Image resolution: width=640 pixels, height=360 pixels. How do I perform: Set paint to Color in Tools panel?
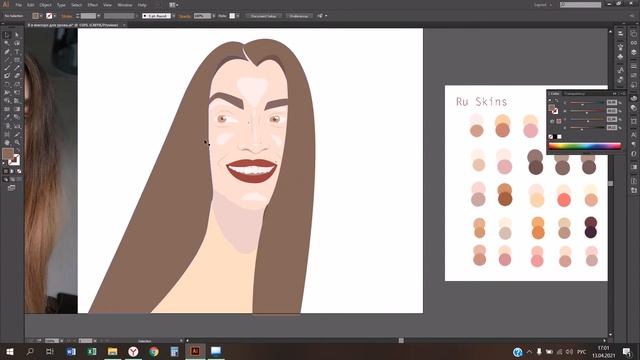click(6, 171)
